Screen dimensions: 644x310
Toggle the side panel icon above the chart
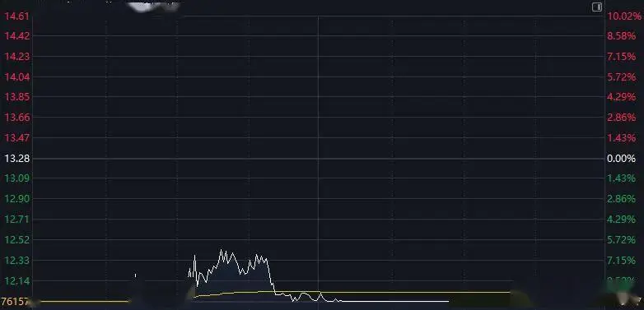click(x=597, y=7)
